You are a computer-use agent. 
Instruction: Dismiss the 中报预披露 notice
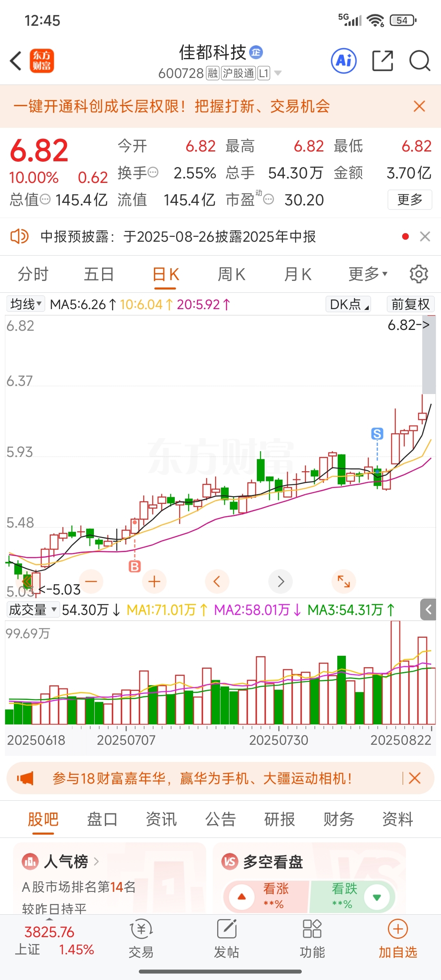point(425,236)
